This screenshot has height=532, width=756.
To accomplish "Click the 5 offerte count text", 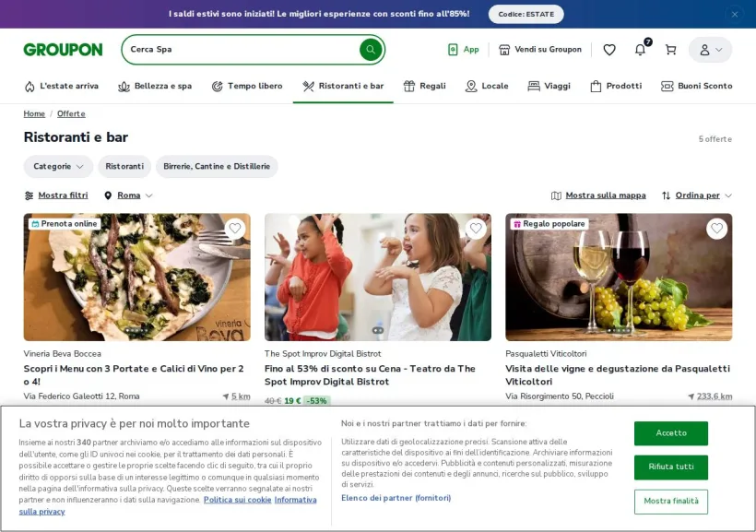I will (715, 139).
